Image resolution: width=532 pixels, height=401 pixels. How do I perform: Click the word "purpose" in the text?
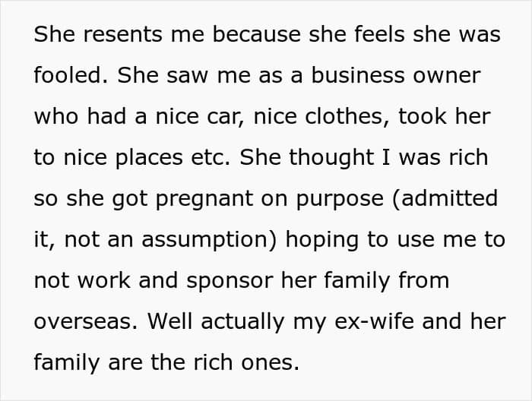tap(340, 199)
